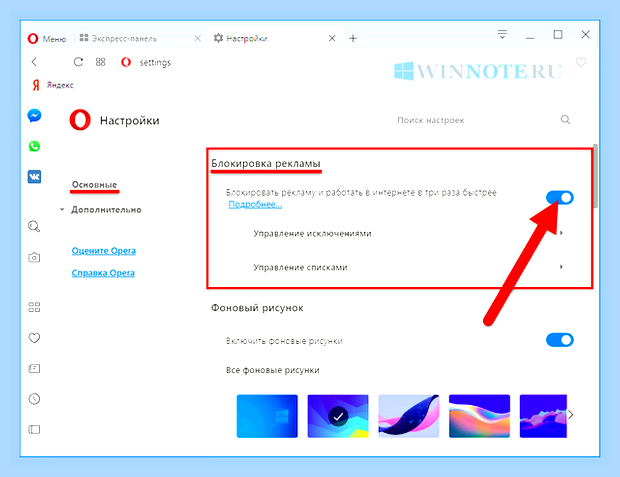620x477 pixels.
Task: Select the plain blue wallpaper thumbnail
Action: click(x=267, y=416)
